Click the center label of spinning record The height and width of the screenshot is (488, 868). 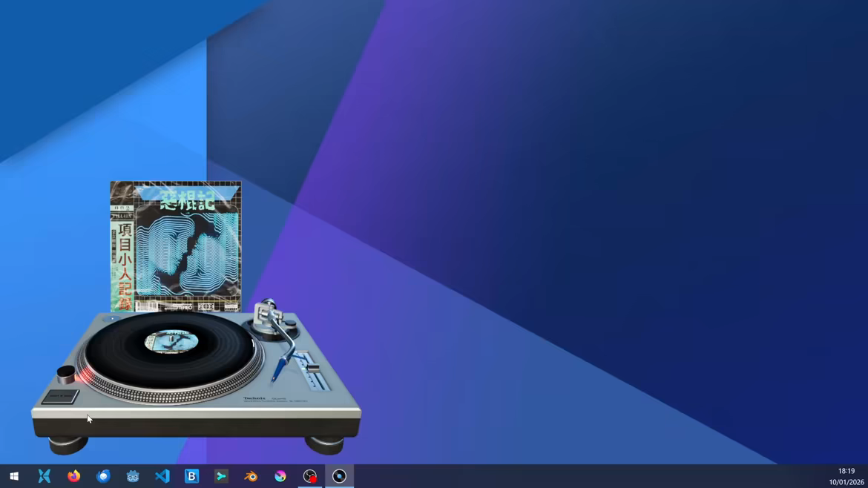click(x=171, y=342)
